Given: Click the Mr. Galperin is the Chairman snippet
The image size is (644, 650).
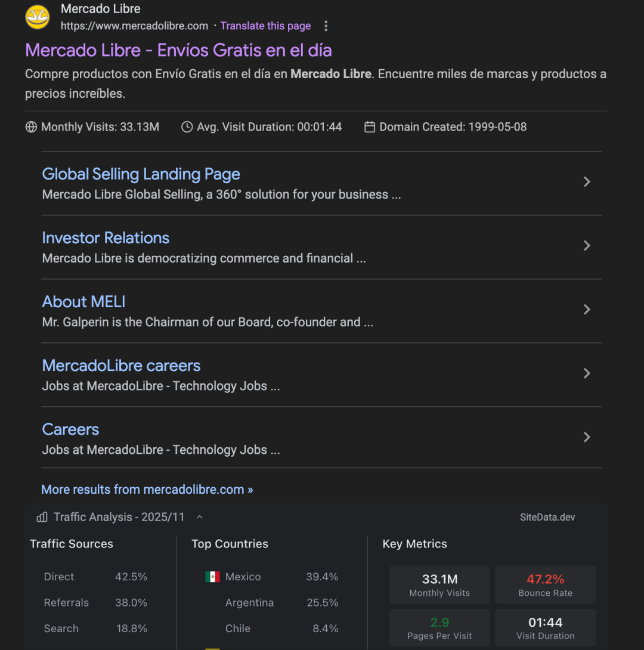Looking at the screenshot, I should [208, 322].
